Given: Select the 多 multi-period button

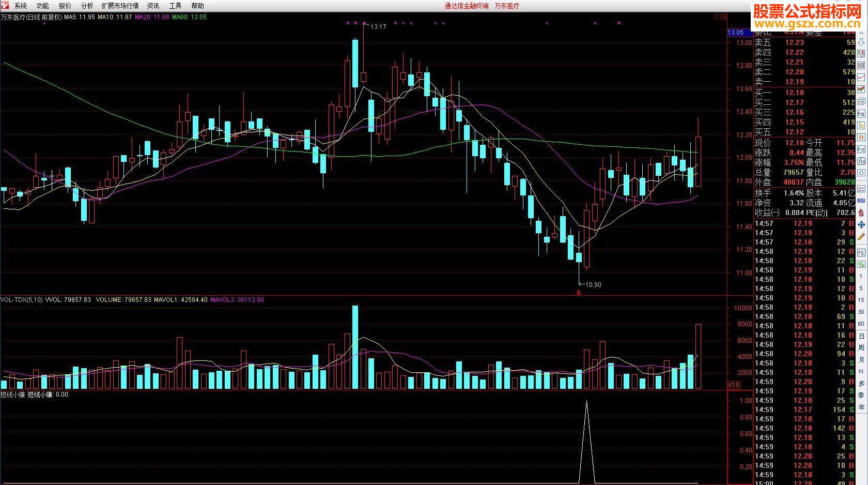Looking at the screenshot, I should pos(861,383).
